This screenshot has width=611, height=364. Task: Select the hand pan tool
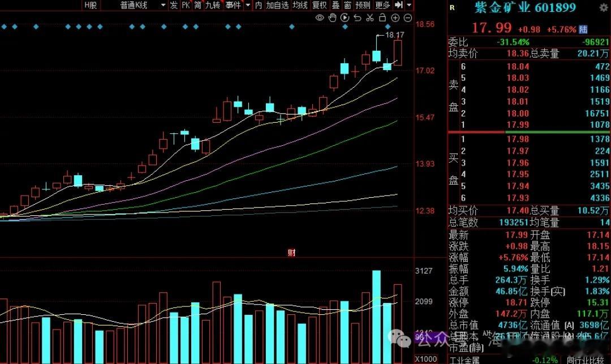[332, 18]
